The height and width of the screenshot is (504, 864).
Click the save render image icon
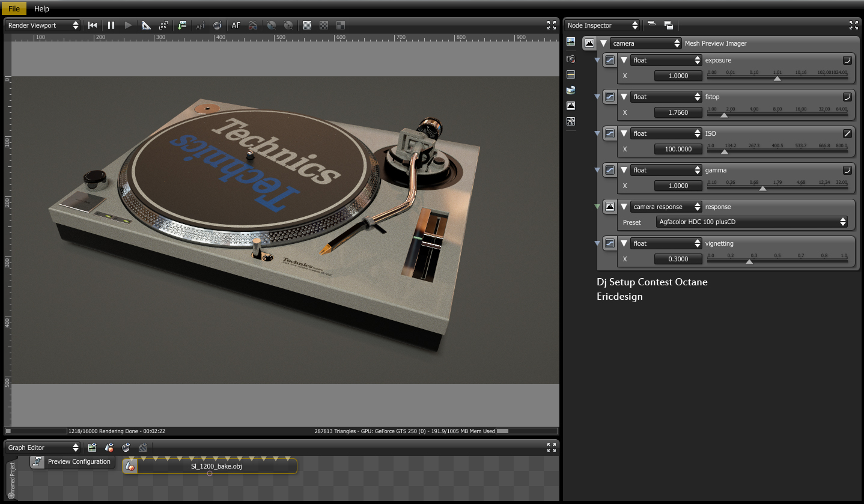pos(183,25)
